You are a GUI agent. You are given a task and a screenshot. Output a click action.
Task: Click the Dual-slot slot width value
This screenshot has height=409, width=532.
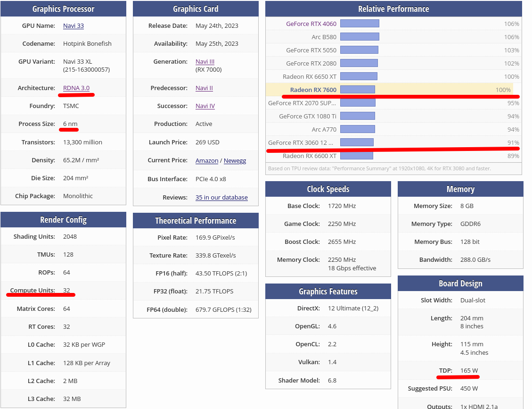(473, 300)
